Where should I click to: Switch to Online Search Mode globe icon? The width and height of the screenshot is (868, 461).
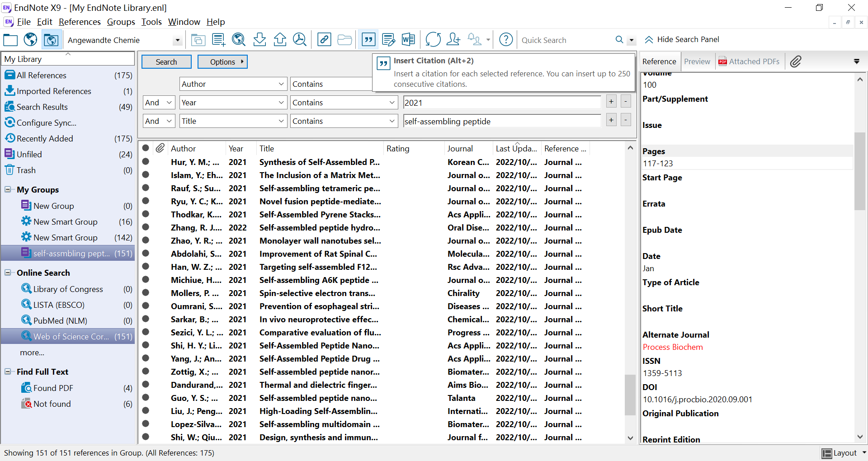[x=30, y=40]
